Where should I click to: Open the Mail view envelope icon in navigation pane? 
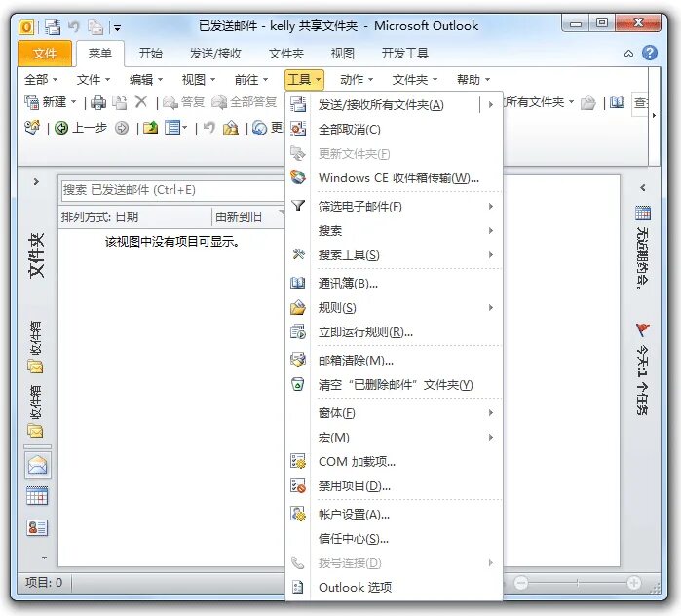click(x=37, y=464)
